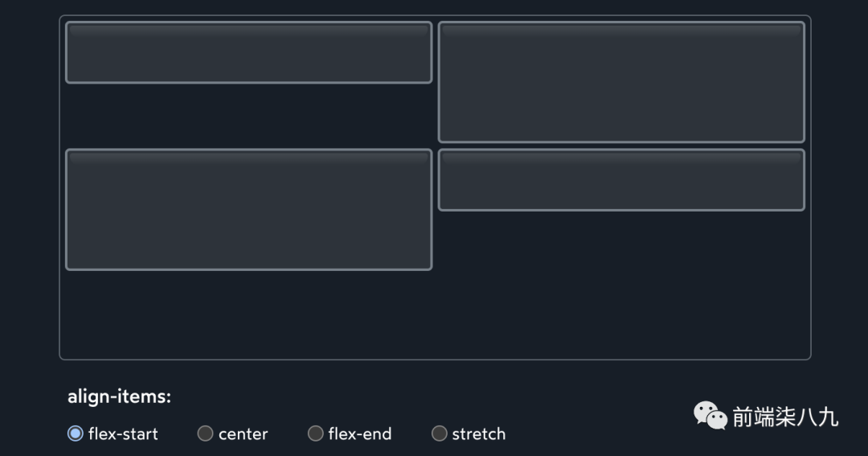
Task: Click the top highlight edge of top-left box
Action: pos(248,27)
